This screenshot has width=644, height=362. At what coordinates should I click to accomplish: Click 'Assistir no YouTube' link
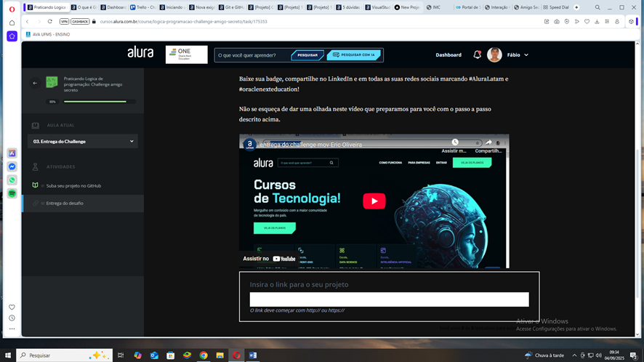point(269,259)
